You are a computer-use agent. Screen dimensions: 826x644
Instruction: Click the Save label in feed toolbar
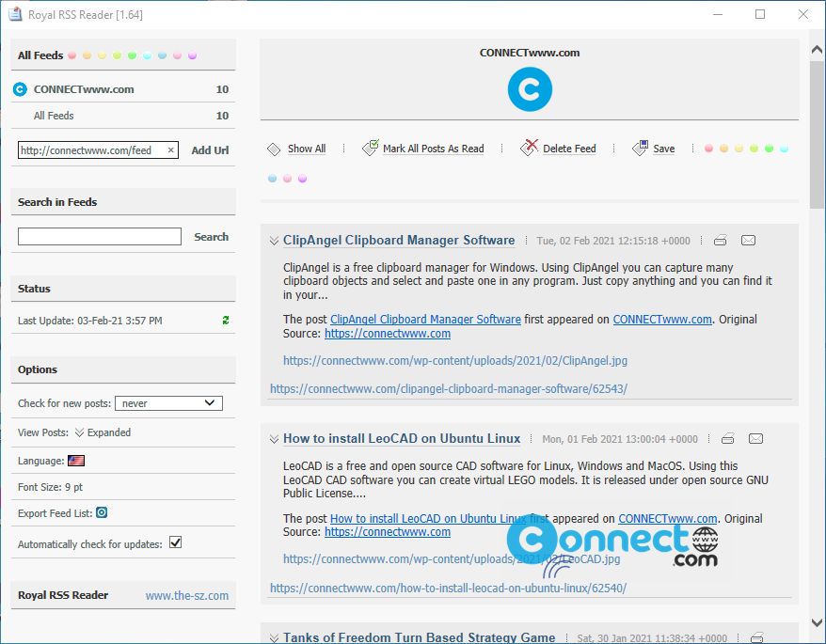pos(664,149)
